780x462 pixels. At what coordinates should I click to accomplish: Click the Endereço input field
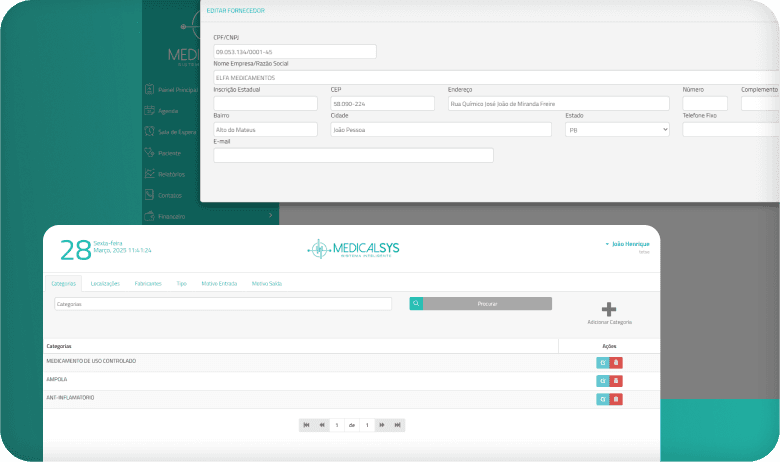(x=559, y=103)
